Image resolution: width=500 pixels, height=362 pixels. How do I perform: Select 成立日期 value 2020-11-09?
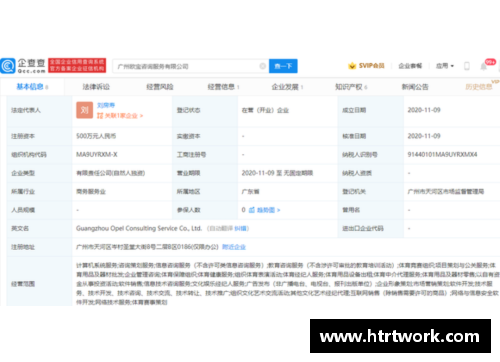click(424, 110)
